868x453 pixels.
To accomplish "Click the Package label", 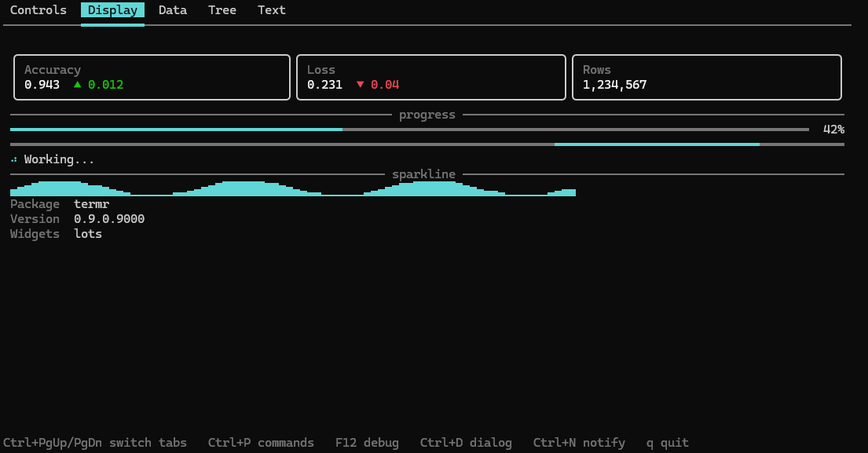I will tap(35, 204).
